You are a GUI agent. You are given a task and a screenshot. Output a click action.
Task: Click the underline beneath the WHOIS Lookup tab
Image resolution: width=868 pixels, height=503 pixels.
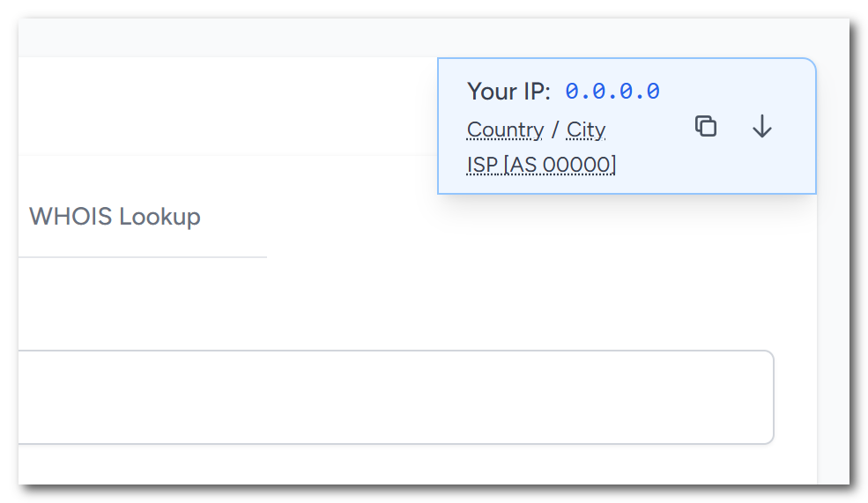point(141,257)
